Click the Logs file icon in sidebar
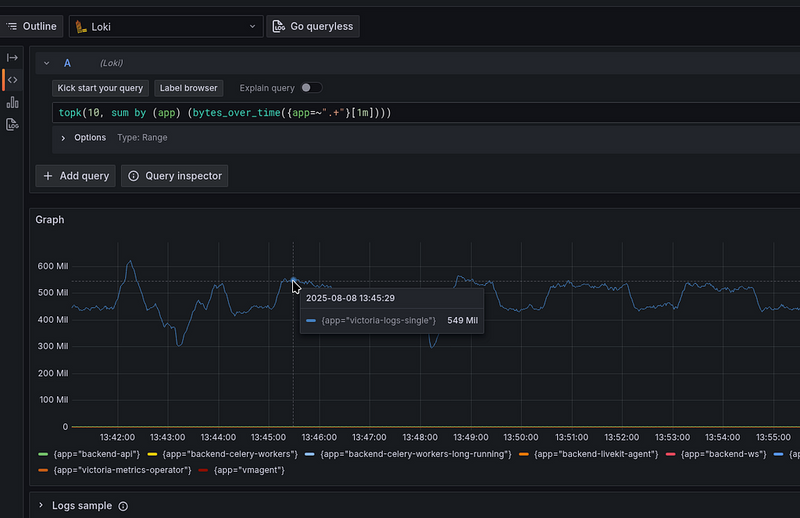The height and width of the screenshot is (518, 800). click(12, 125)
